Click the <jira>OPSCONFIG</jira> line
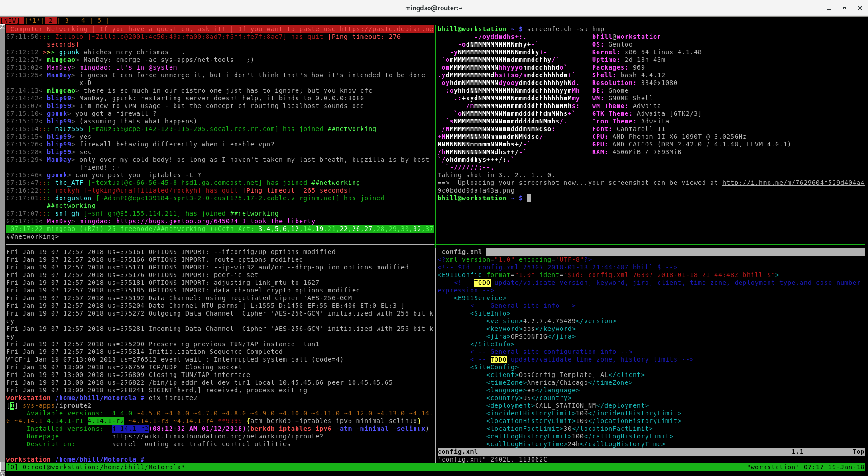 coord(531,336)
